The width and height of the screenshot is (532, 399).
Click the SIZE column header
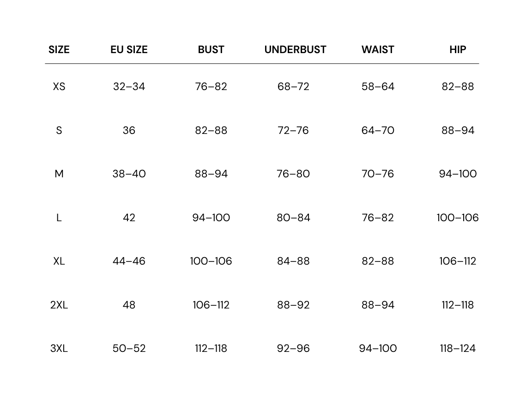coord(59,49)
